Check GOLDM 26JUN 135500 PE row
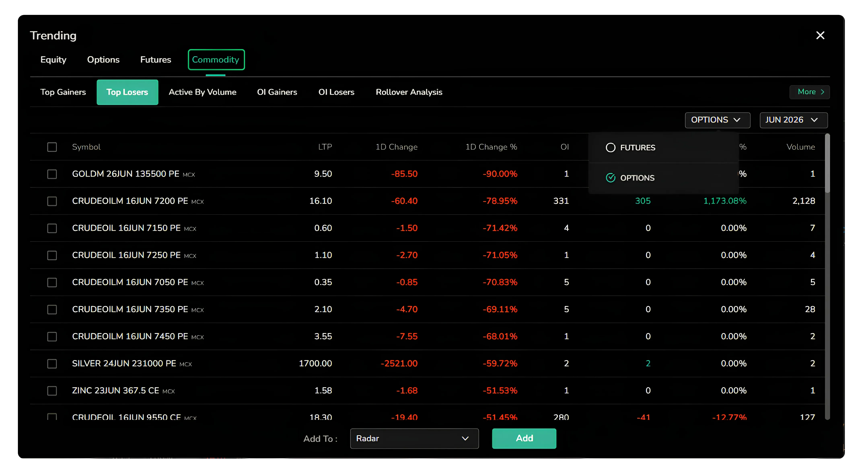This screenshot has width=868, height=467. point(52,174)
